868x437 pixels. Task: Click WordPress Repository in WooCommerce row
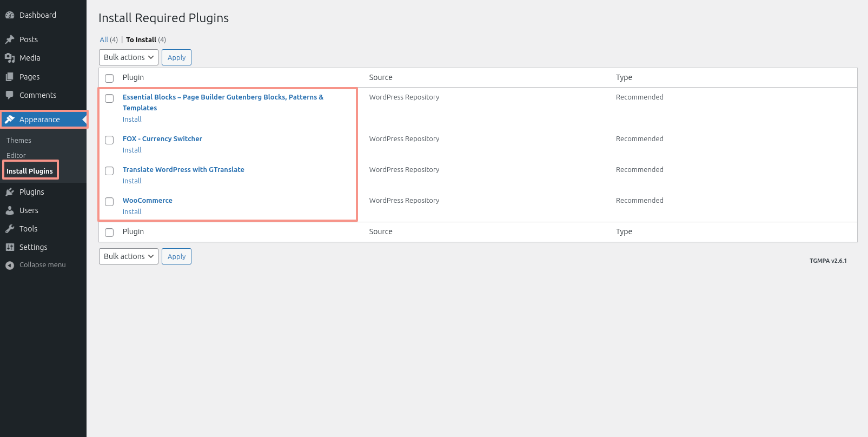tap(404, 201)
